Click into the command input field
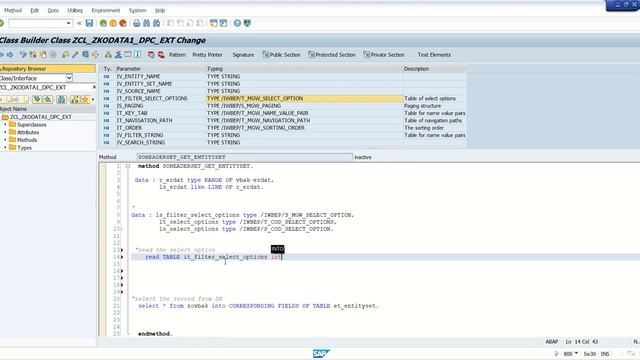 click(x=37, y=23)
